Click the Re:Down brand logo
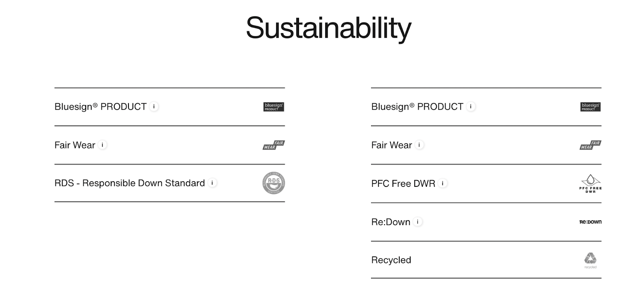644x299 pixels. (590, 221)
